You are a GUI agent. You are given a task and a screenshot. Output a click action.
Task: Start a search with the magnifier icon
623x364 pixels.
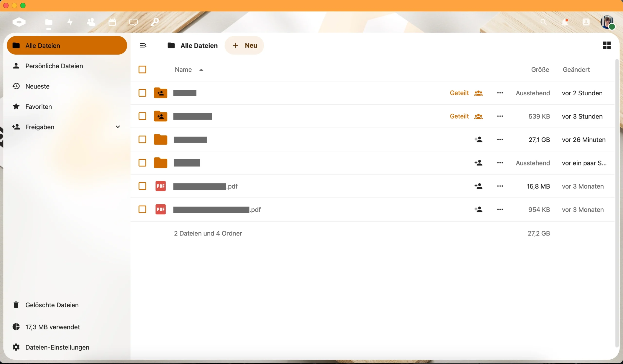pyautogui.click(x=544, y=22)
